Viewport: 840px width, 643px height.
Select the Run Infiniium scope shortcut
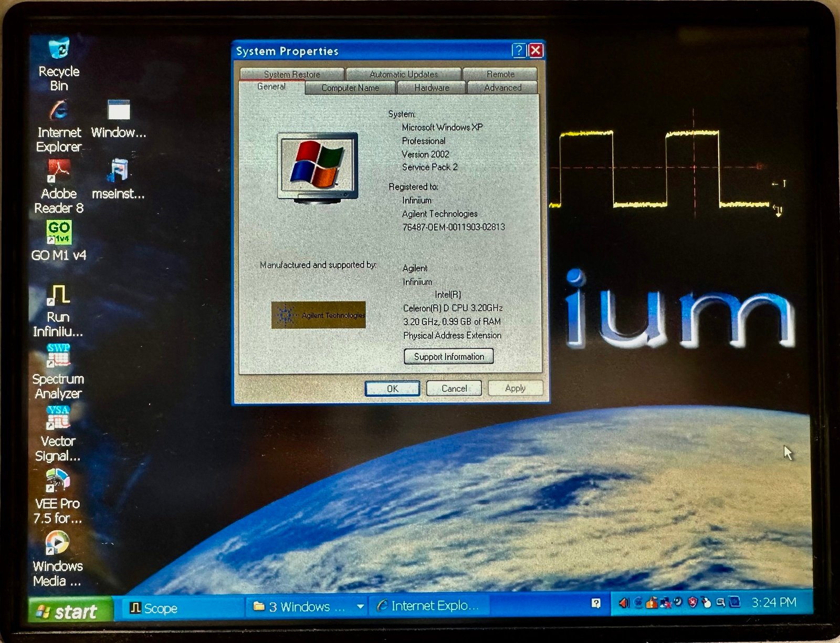58,311
